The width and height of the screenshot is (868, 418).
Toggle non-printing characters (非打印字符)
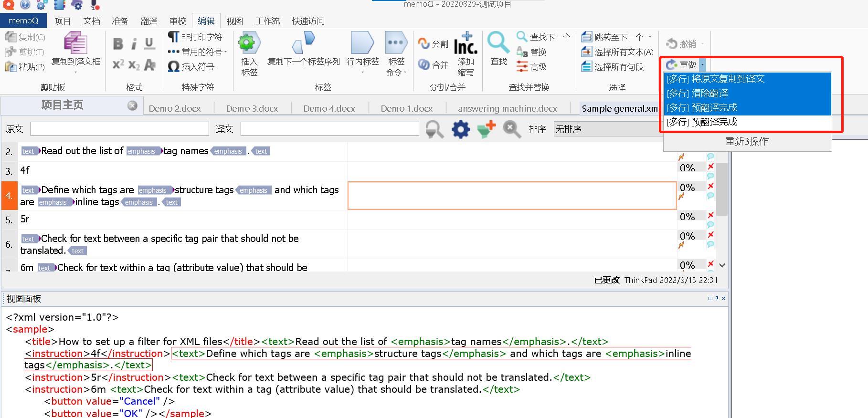click(x=195, y=37)
